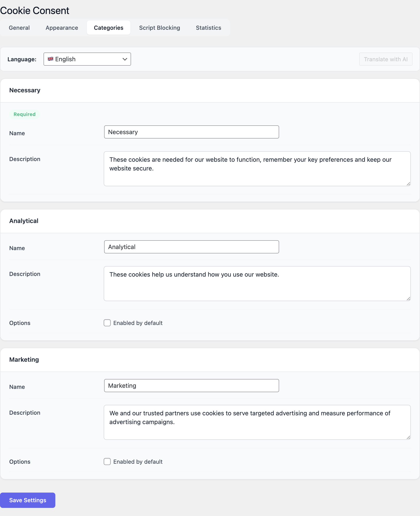Screen dimensions: 420x516
Task: Edit the Marketing name field
Action: click(x=191, y=386)
